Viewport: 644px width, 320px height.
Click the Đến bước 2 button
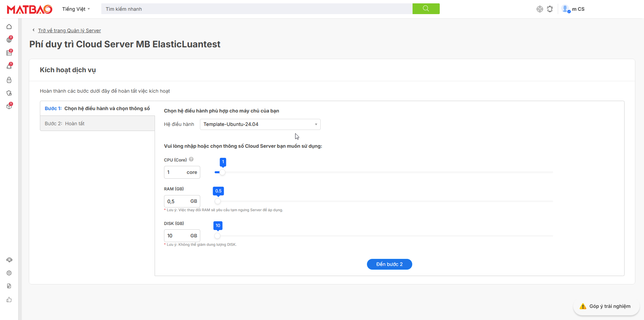(x=389, y=264)
